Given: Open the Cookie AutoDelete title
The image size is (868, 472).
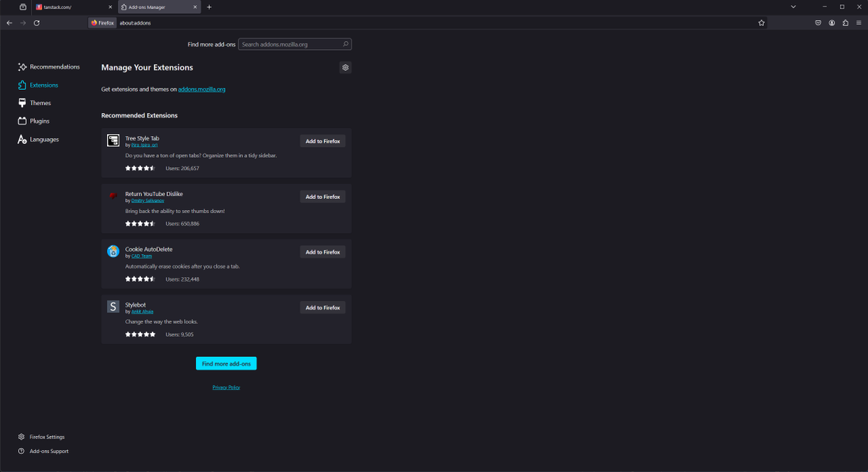Looking at the screenshot, I should [148, 249].
